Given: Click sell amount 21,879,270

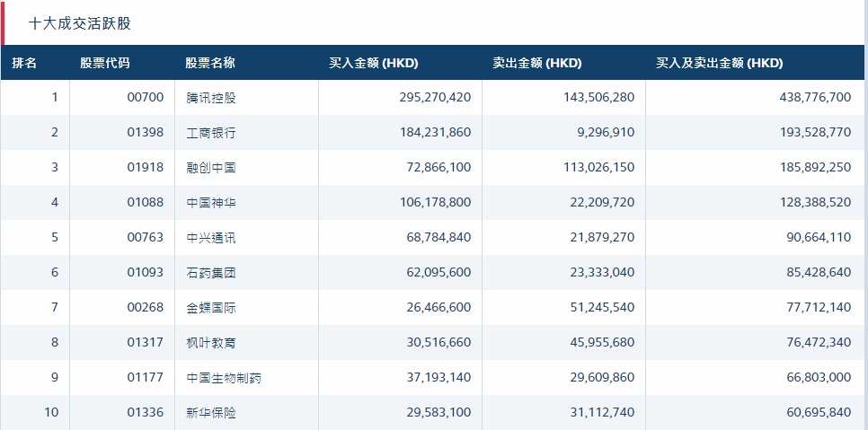Looking at the screenshot, I should (x=602, y=238).
